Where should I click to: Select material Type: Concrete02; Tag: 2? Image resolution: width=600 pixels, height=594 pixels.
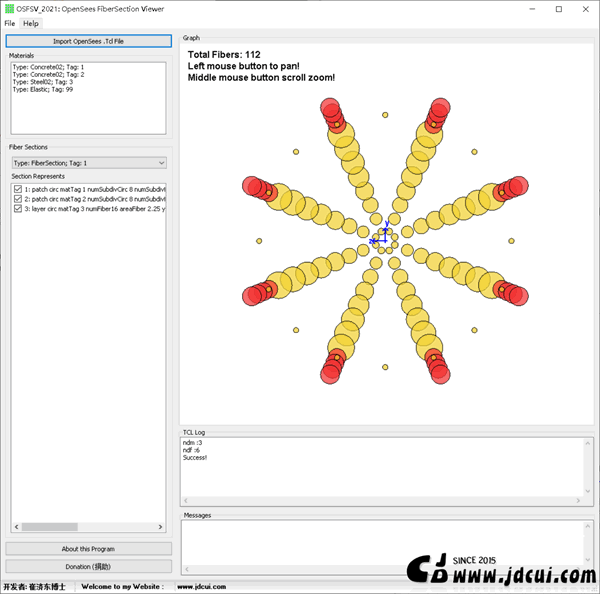48,74
